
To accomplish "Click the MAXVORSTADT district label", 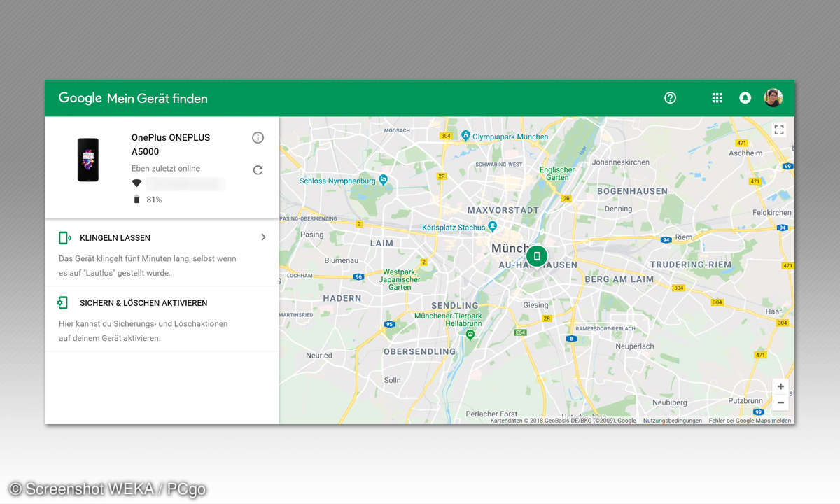I will [x=503, y=210].
